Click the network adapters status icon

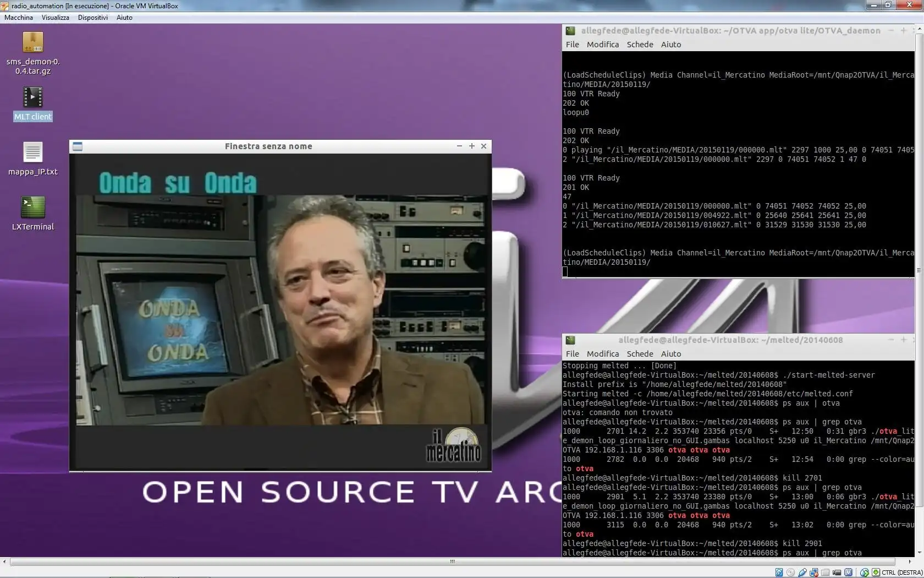tap(814, 572)
